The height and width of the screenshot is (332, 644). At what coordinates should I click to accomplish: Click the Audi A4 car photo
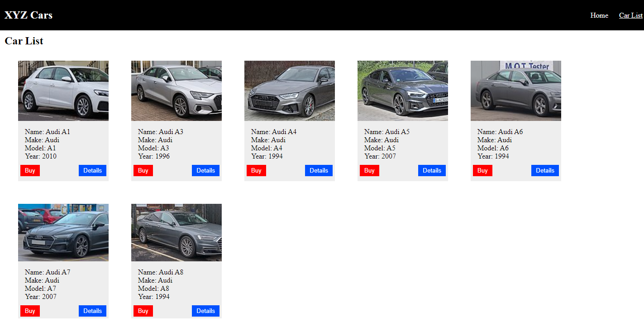pyautogui.click(x=290, y=91)
